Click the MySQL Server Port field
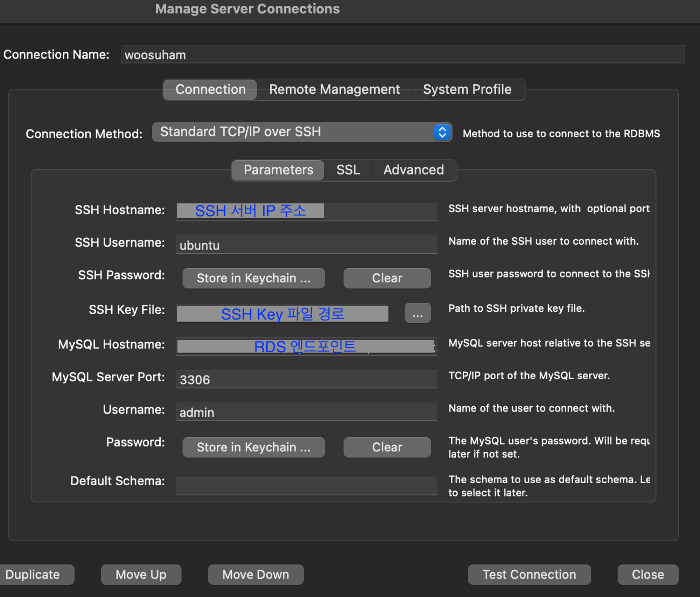Screen dimensions: 700x597 (306, 379)
